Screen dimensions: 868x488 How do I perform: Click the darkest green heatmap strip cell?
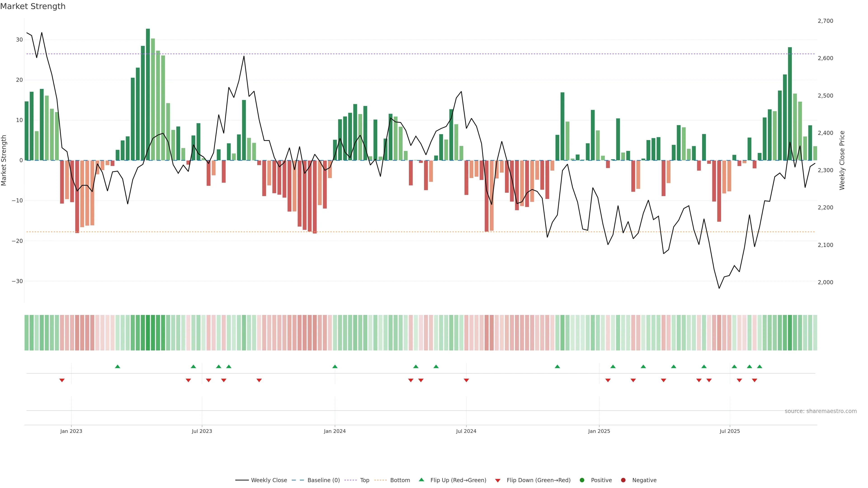point(148,333)
